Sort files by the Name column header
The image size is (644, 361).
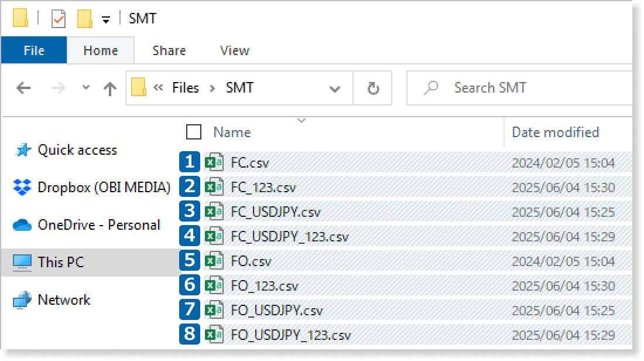tap(232, 132)
